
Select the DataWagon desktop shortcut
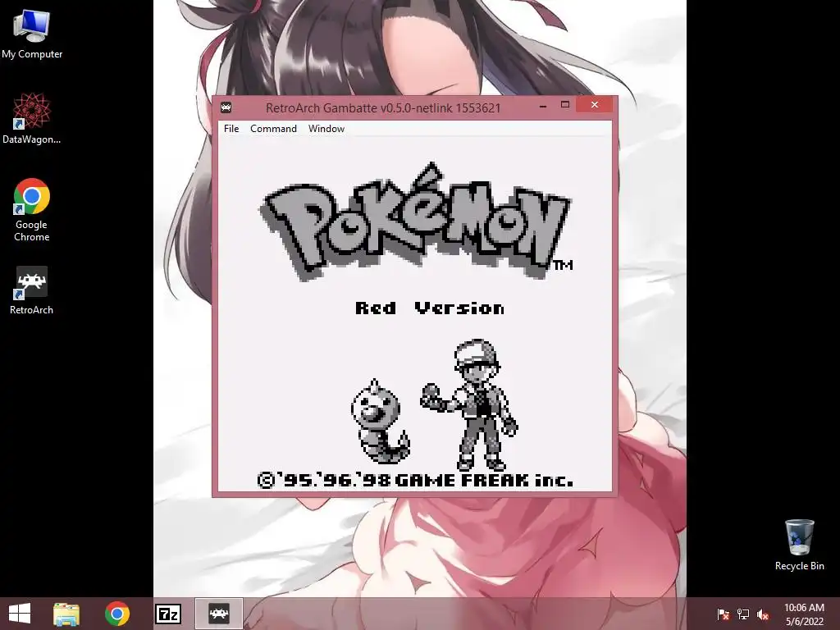tap(32, 118)
